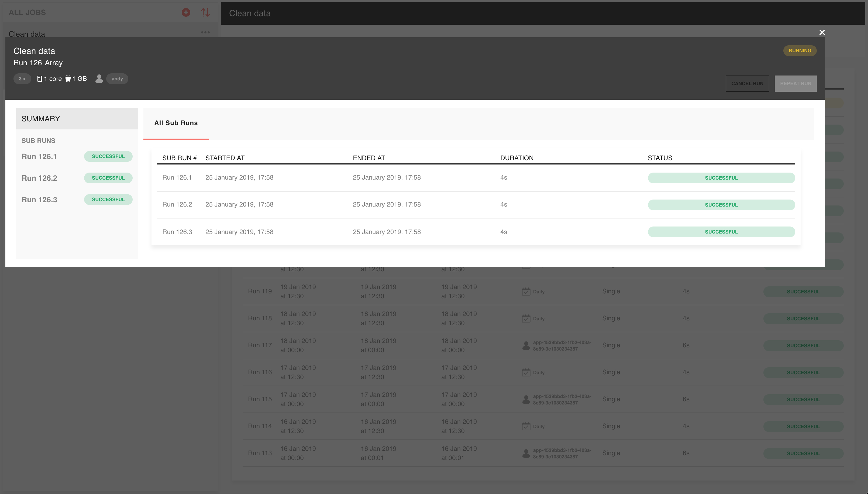Click the user trigger icon on Run 117

pyautogui.click(x=526, y=345)
